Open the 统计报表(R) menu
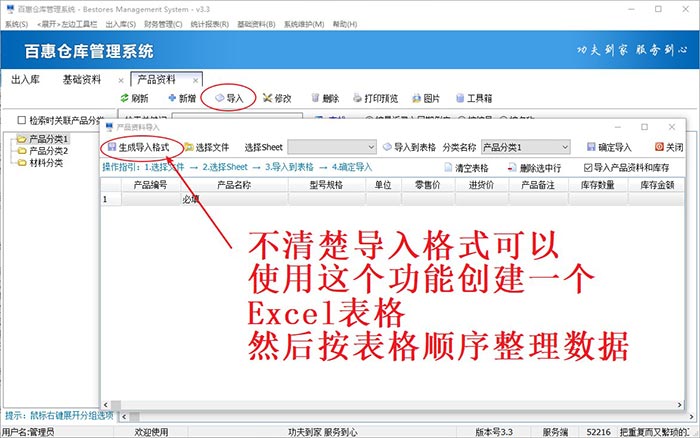This screenshot has height=438, width=700. [209, 24]
